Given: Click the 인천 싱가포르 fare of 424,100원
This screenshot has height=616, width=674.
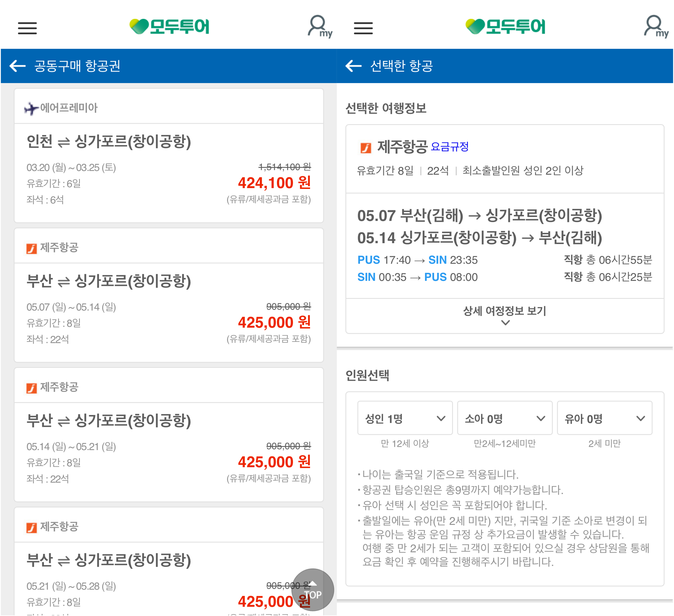Looking at the screenshot, I should click(x=274, y=183).
